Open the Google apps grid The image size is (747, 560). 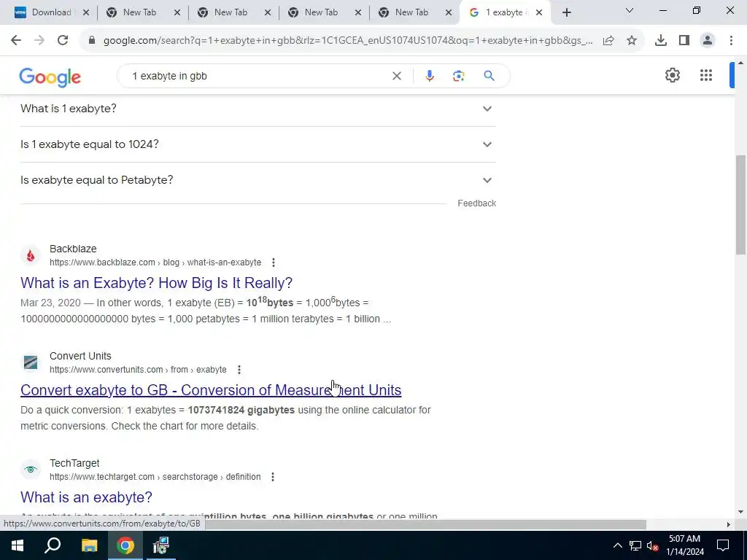(706, 75)
